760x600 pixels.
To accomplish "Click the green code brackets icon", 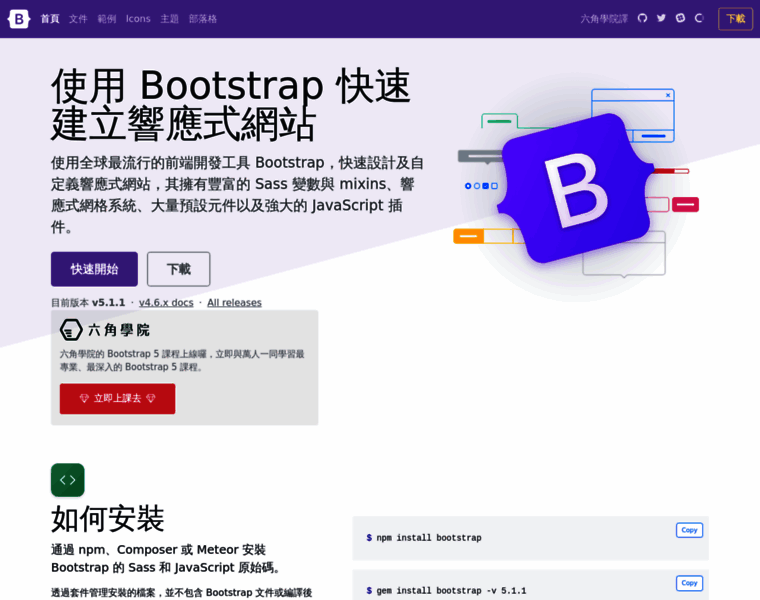I will [67, 480].
